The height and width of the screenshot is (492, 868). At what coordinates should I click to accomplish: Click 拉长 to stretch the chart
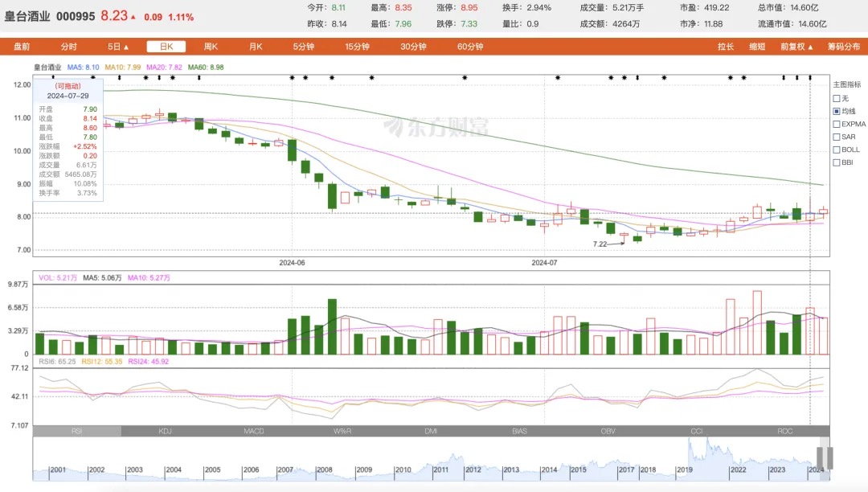725,47
